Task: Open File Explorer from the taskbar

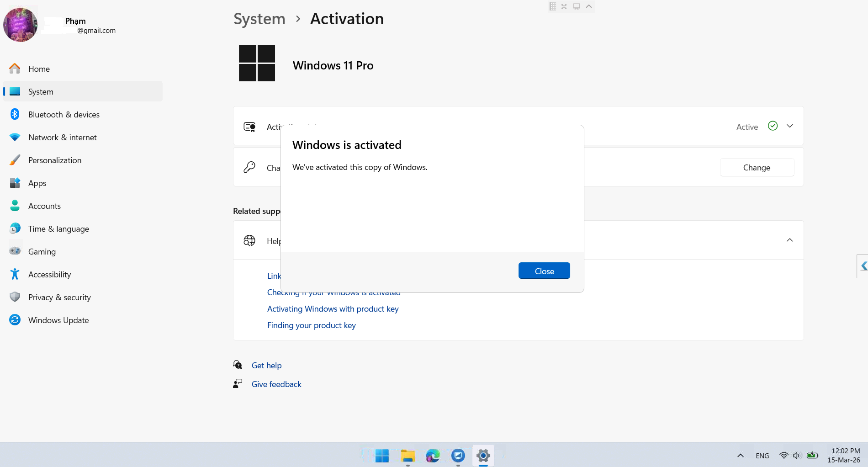Action: (x=408, y=456)
